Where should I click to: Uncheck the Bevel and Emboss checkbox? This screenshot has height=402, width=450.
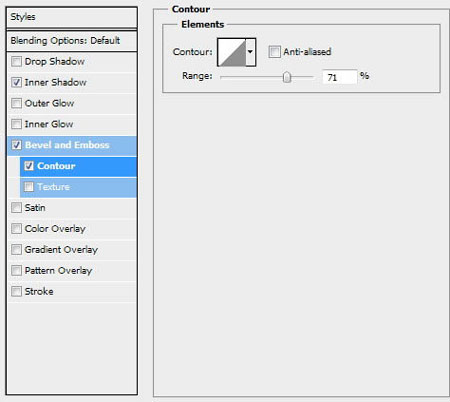(x=16, y=145)
